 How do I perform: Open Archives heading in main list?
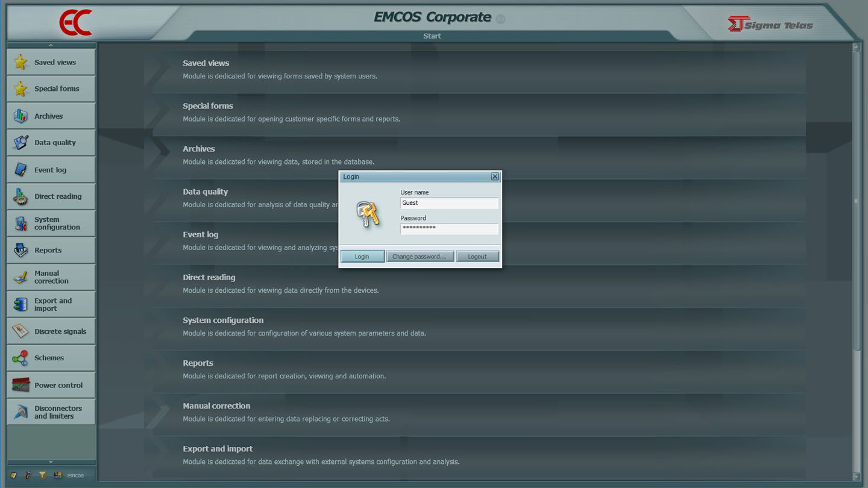click(x=199, y=149)
